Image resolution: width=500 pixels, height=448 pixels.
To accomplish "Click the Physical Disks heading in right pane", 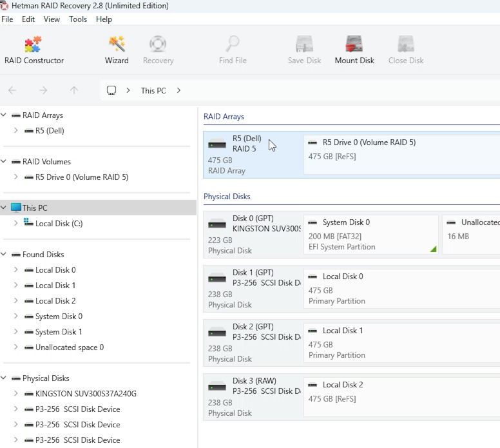I will [227, 196].
